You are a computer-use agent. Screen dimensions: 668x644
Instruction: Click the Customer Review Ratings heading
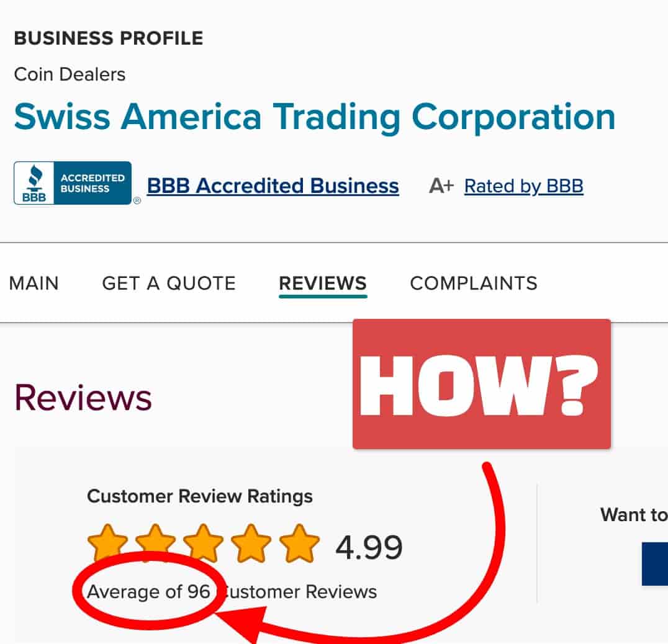[x=201, y=496]
